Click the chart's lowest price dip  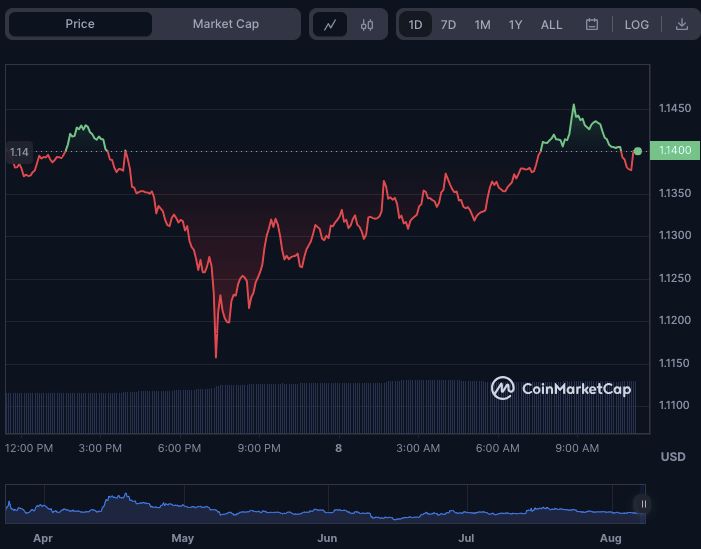click(216, 356)
